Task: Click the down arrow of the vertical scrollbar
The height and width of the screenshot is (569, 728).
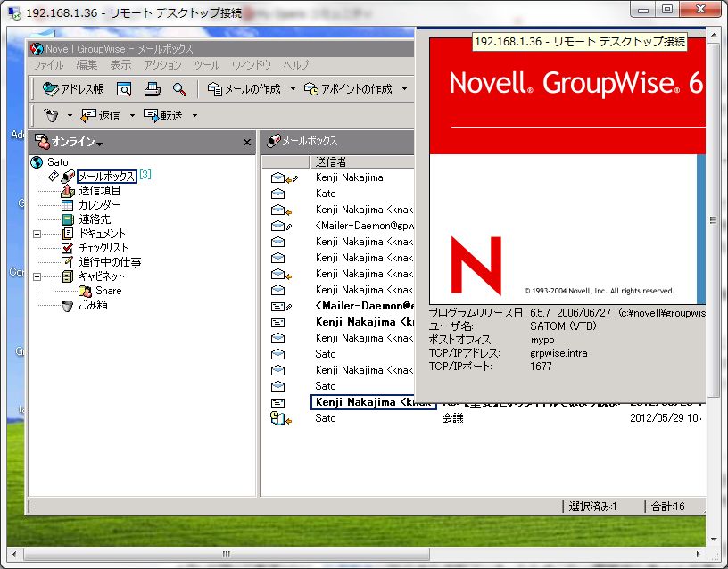Action: click(714, 539)
